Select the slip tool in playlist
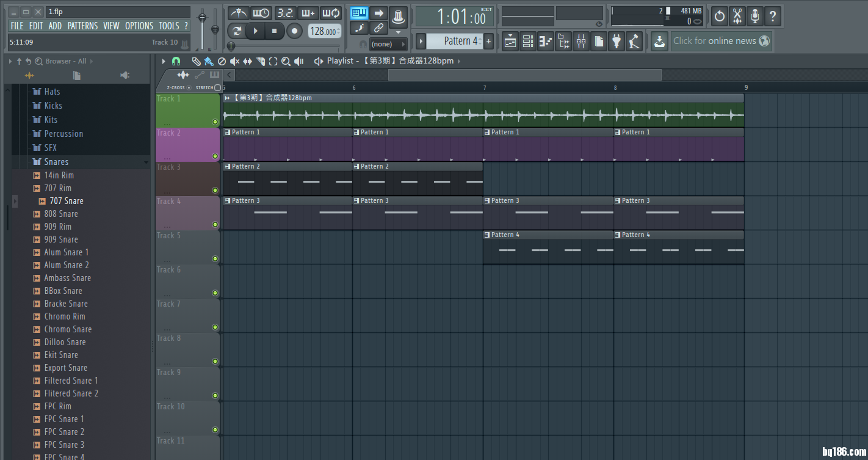The height and width of the screenshot is (460, 868). (247, 61)
